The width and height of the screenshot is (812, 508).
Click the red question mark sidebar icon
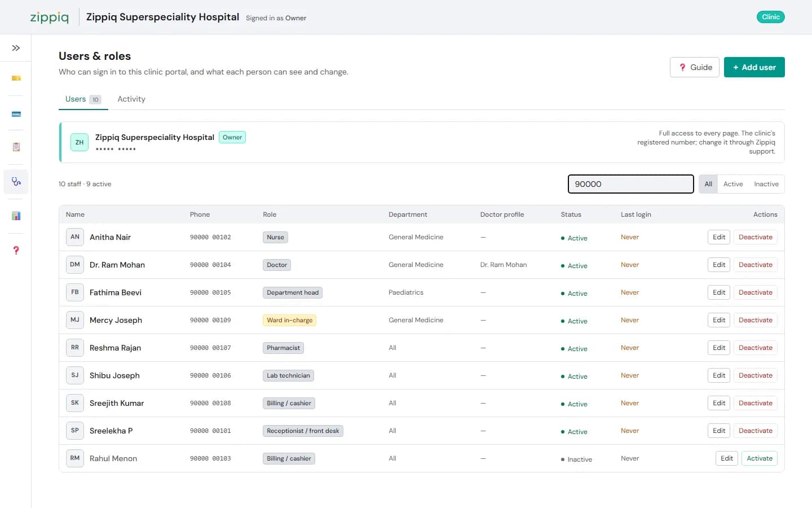16,250
